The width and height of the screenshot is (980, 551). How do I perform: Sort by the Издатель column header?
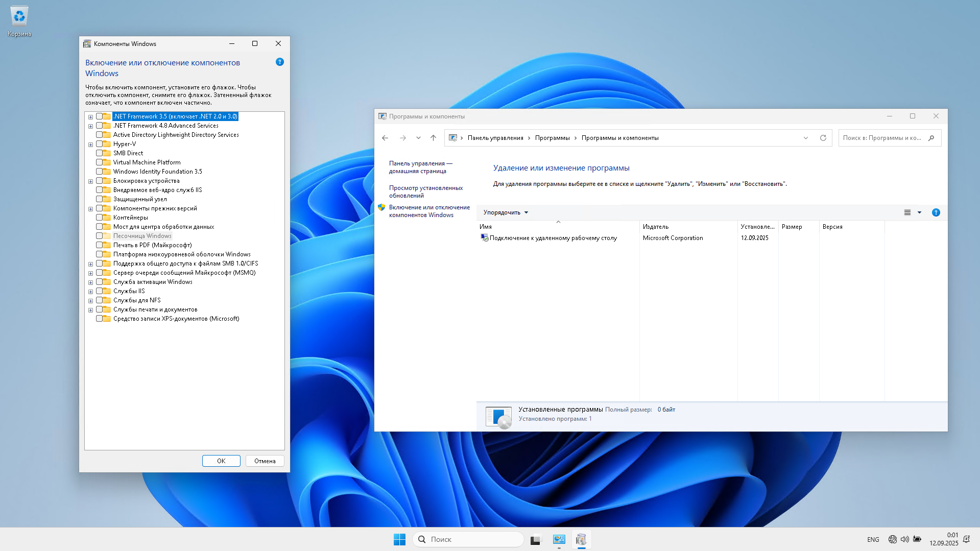(688, 227)
